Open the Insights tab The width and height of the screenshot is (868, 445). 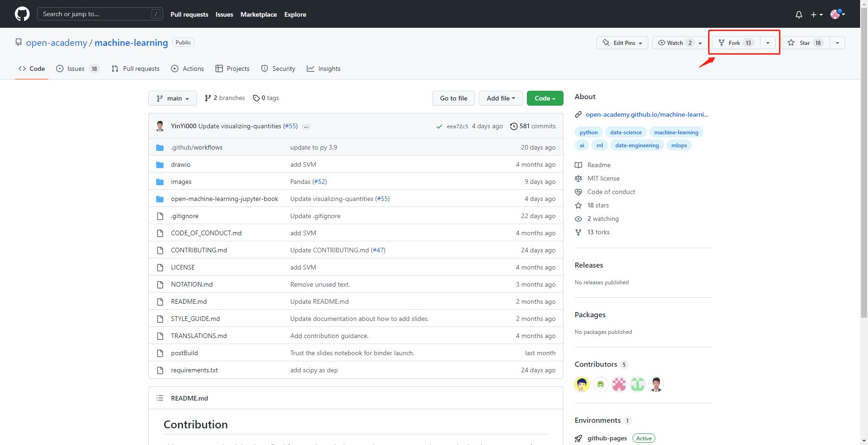[x=323, y=69]
